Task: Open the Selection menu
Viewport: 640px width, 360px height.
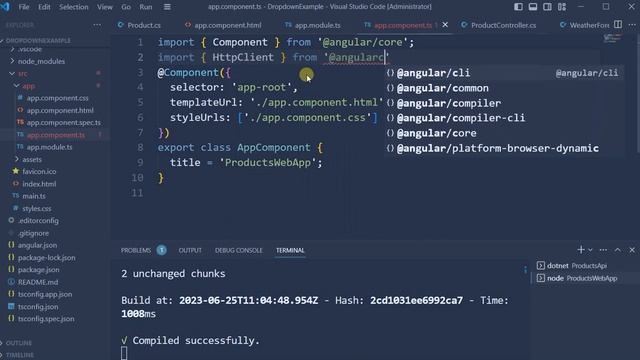Action: 73,7
